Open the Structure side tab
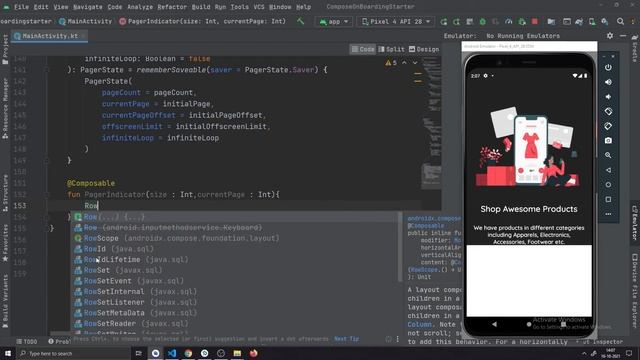The width and height of the screenshot is (640, 360). tap(5, 192)
